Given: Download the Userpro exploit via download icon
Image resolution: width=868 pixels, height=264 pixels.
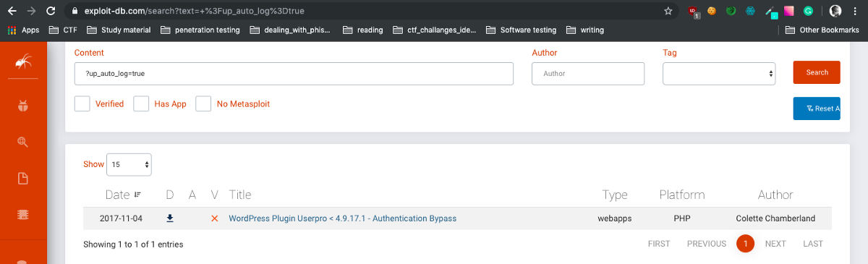Looking at the screenshot, I should pyautogui.click(x=170, y=218).
